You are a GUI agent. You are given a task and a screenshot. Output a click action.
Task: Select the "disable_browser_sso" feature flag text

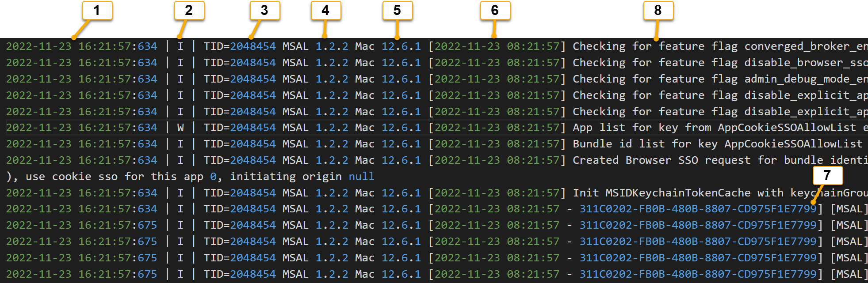click(x=806, y=63)
